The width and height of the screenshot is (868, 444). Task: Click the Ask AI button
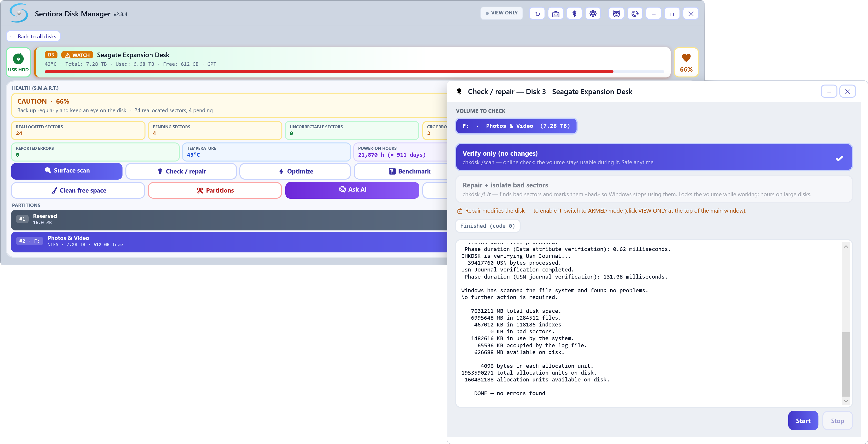pyautogui.click(x=352, y=190)
